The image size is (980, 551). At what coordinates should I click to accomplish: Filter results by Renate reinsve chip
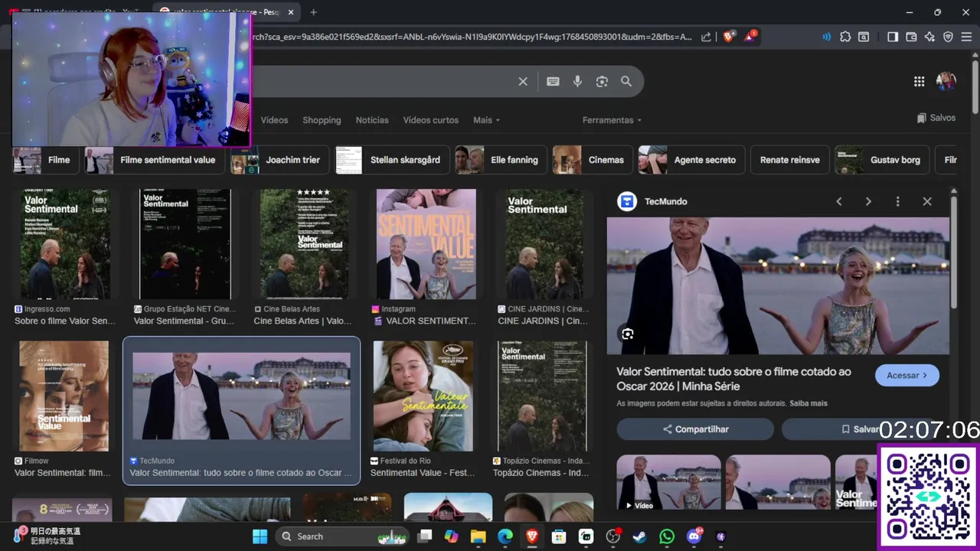tap(789, 160)
